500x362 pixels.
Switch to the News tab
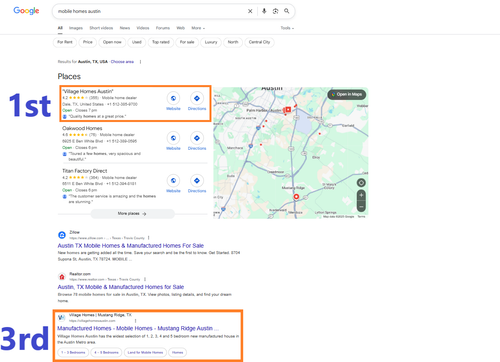tap(125, 28)
